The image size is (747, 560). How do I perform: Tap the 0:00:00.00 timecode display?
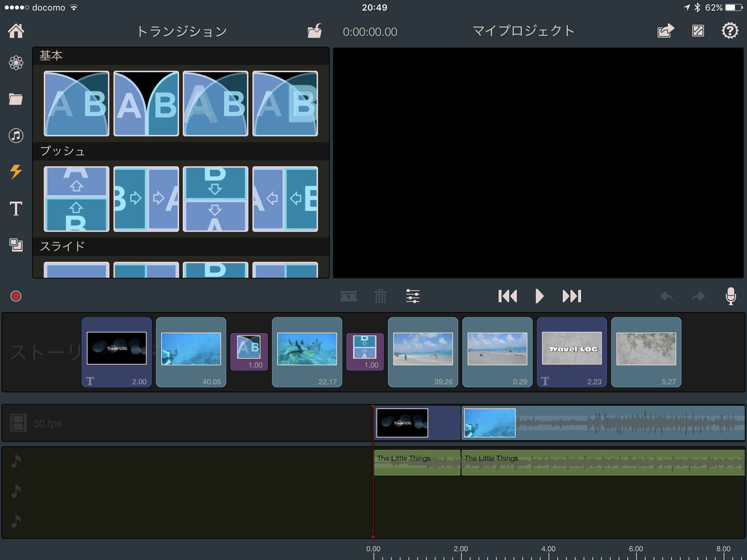tap(370, 32)
